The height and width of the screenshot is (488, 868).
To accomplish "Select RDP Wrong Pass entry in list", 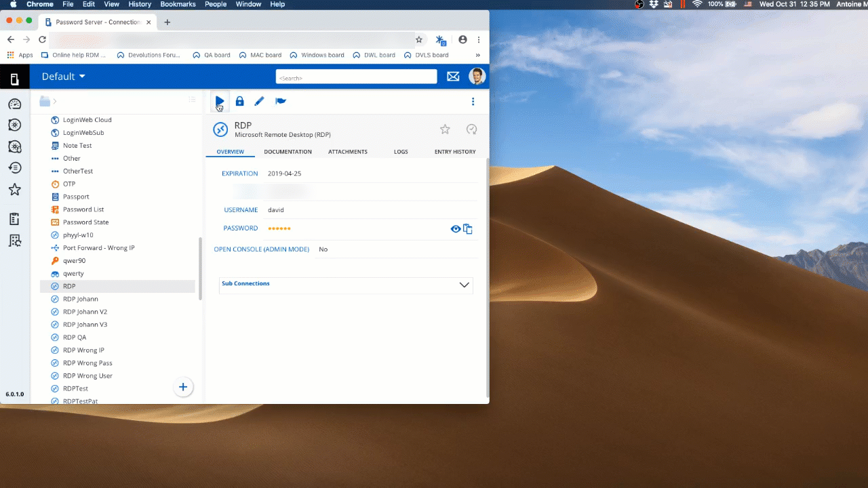I will click(x=87, y=363).
